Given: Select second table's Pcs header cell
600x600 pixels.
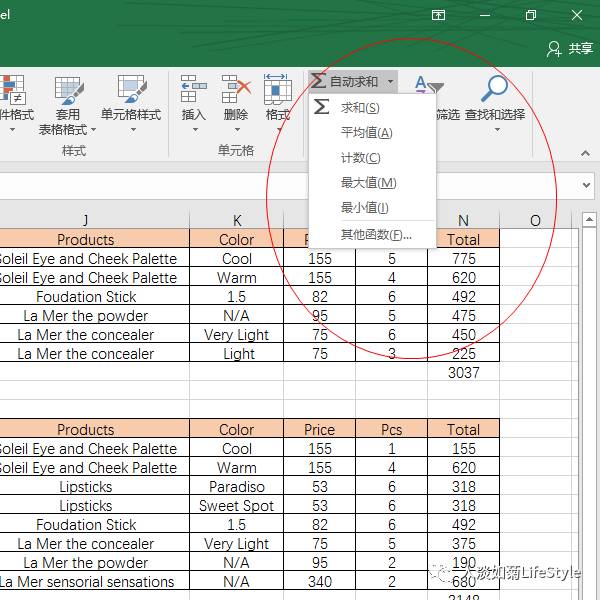Looking at the screenshot, I should 391,429.
